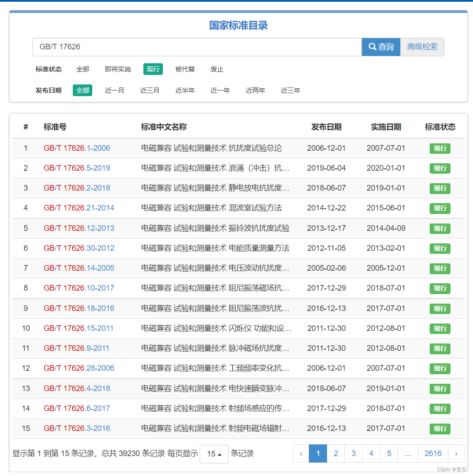Select 被代替 status filter
The image size is (473, 476).
185,69
